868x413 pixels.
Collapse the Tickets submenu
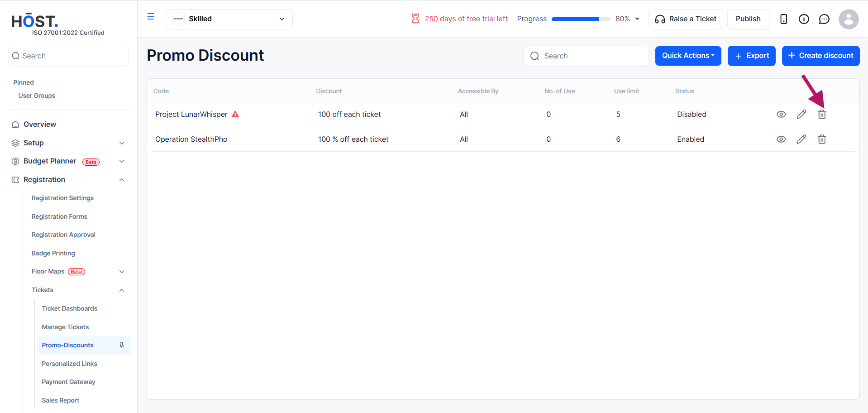tap(122, 290)
